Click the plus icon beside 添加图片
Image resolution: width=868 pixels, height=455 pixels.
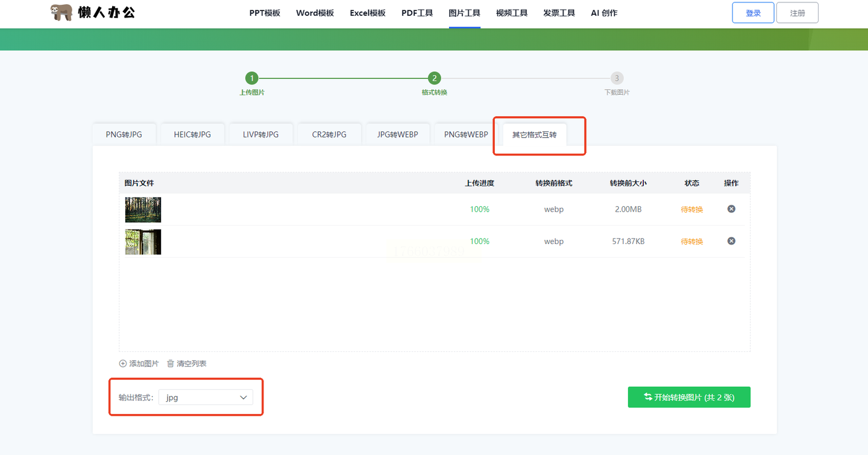tap(123, 363)
